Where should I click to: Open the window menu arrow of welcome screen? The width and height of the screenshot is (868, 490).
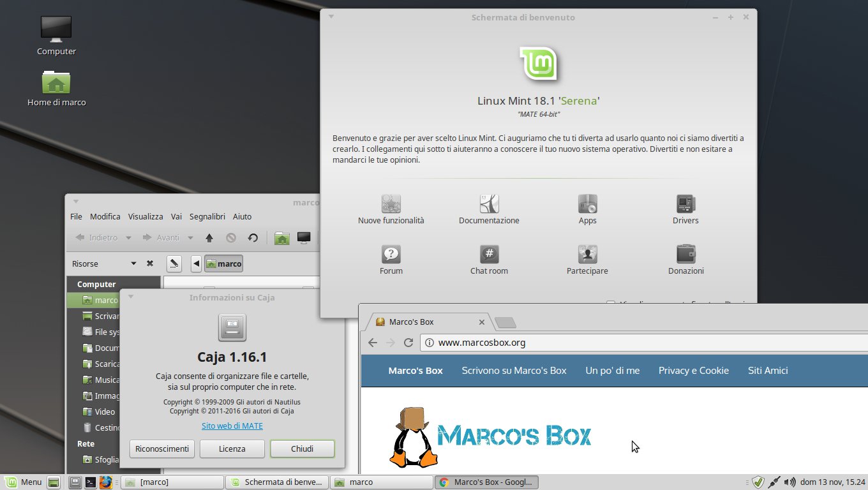coord(331,17)
